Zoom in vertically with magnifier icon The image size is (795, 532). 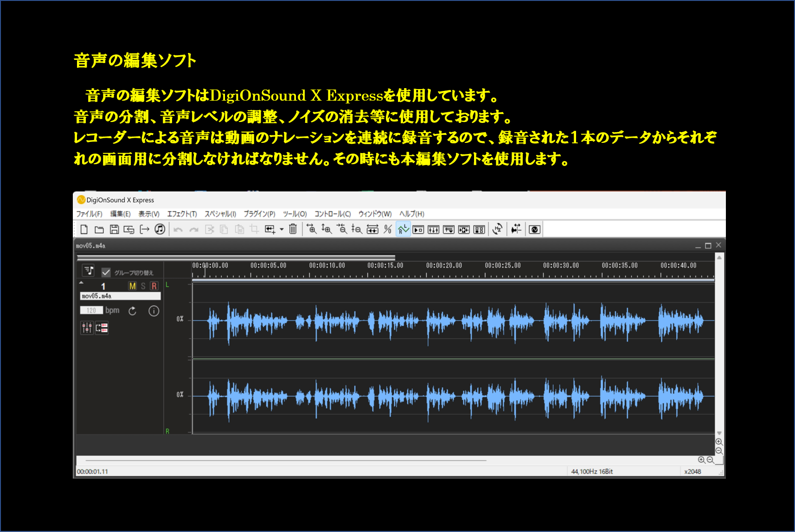click(327, 229)
